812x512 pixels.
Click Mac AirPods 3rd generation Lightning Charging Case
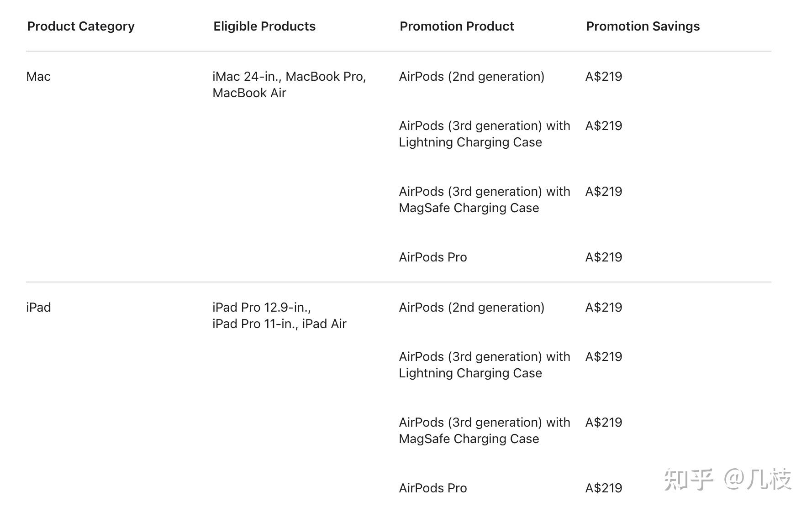tap(484, 134)
